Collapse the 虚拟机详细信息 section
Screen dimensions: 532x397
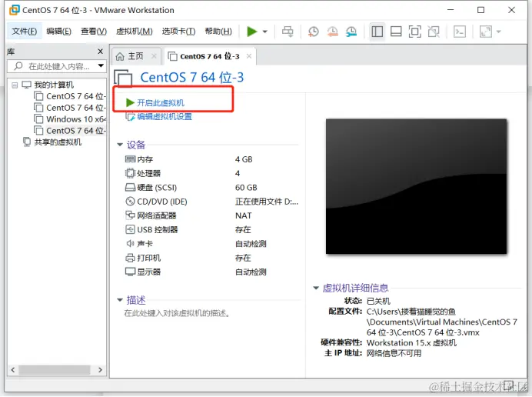tap(316, 288)
